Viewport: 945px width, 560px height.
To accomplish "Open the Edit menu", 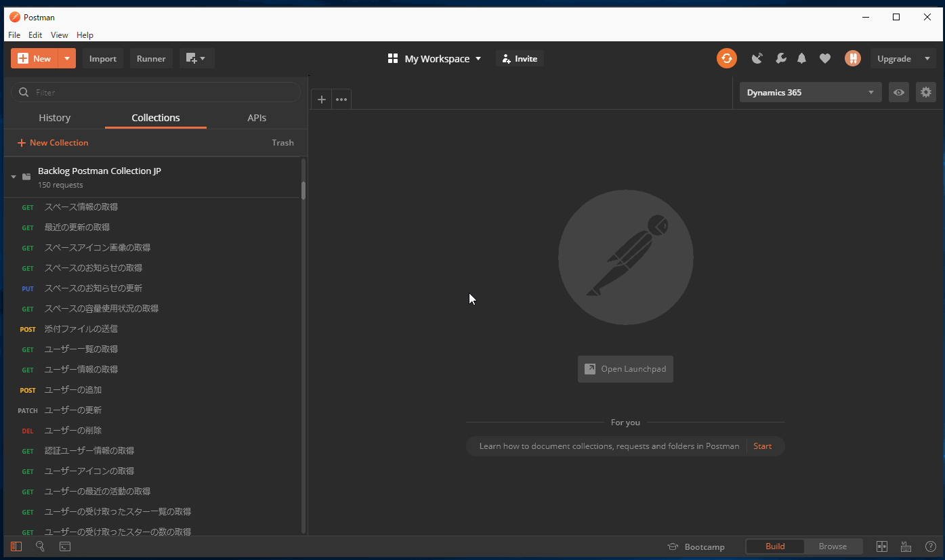I will 35,35.
